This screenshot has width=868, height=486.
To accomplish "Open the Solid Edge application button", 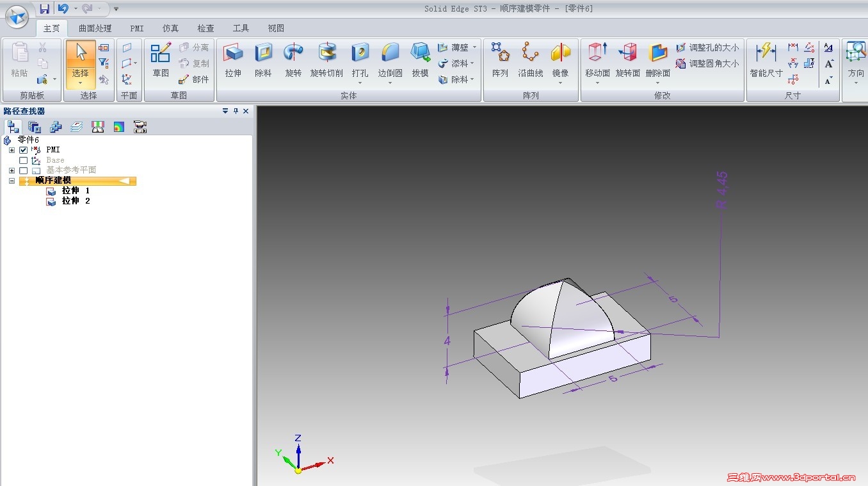I will (17, 17).
